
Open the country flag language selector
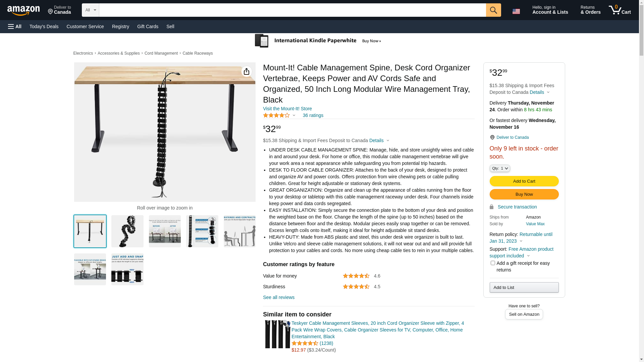(516, 11)
